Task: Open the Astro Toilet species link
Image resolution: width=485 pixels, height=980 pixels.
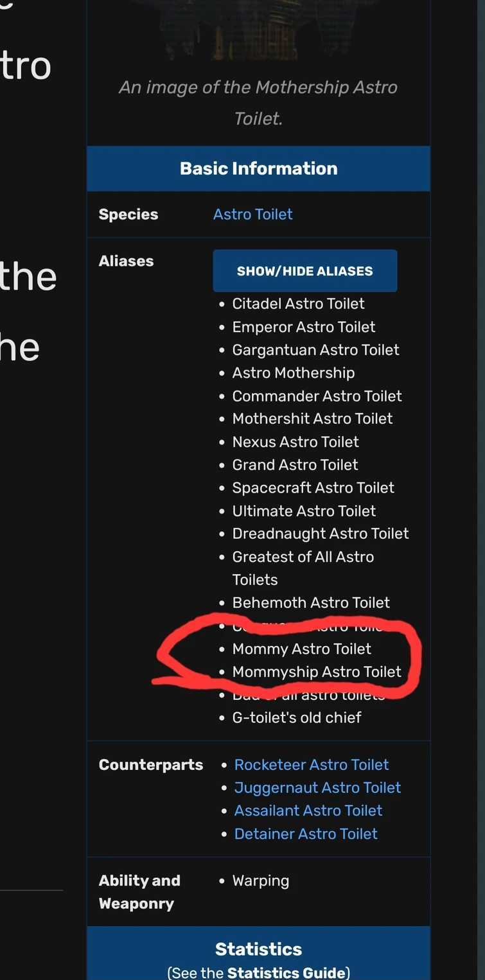Action: (x=252, y=214)
